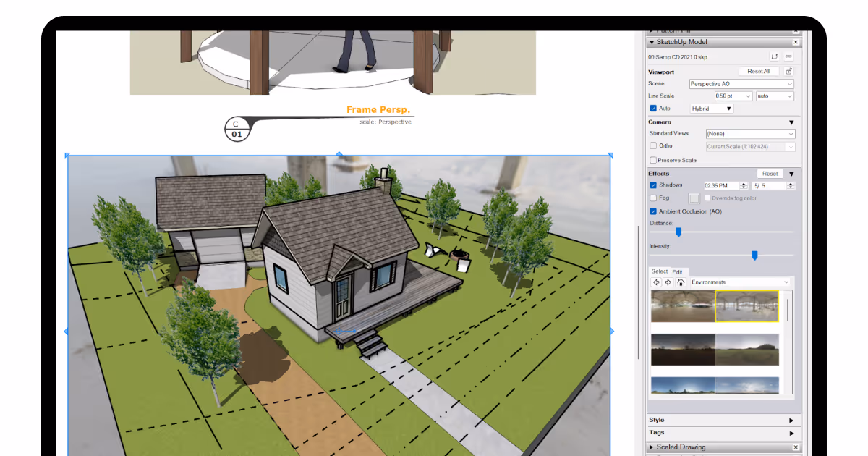The height and width of the screenshot is (456, 868).
Task: Check Override fog color option
Action: (707, 198)
